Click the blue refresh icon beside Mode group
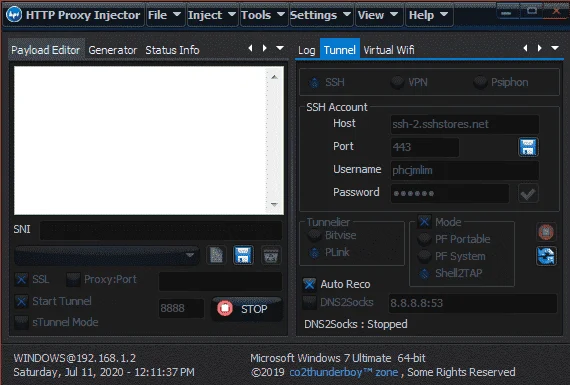Screen dimensions: 570x385 click(x=546, y=256)
